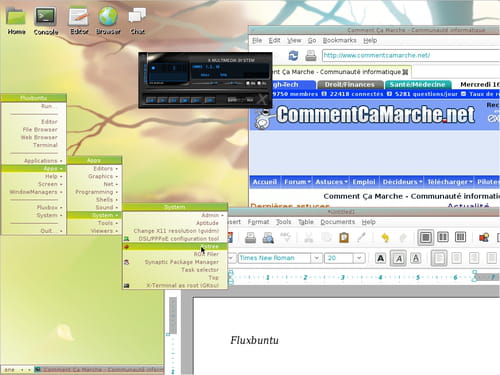Click the paste clipboard icon
The image size is (500, 375).
pos(344,238)
